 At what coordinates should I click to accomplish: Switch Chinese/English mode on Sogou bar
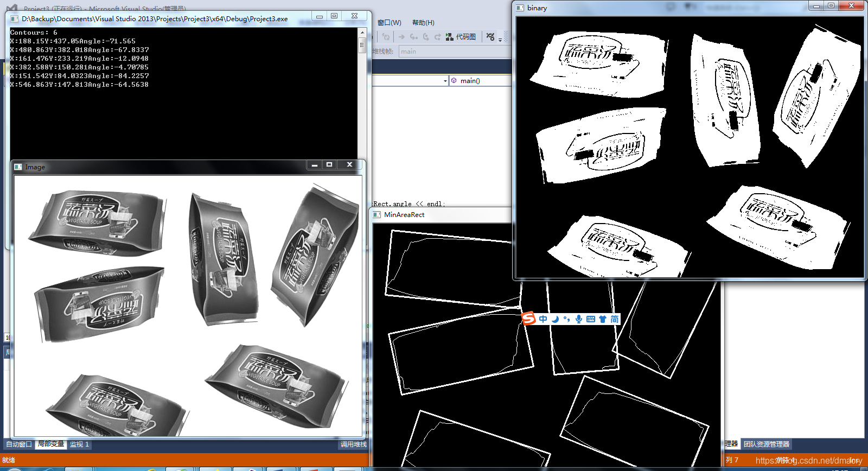pyautogui.click(x=543, y=319)
